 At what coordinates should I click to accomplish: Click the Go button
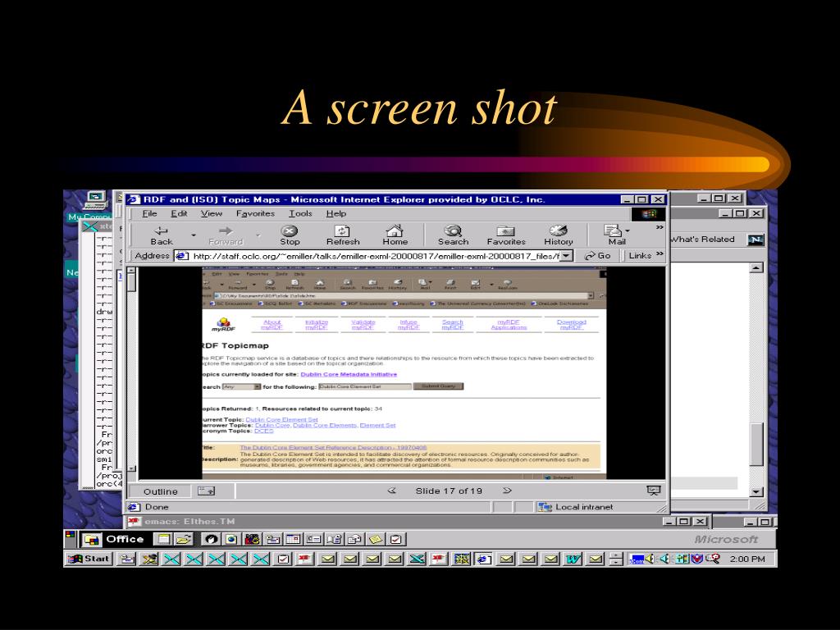coord(597,256)
